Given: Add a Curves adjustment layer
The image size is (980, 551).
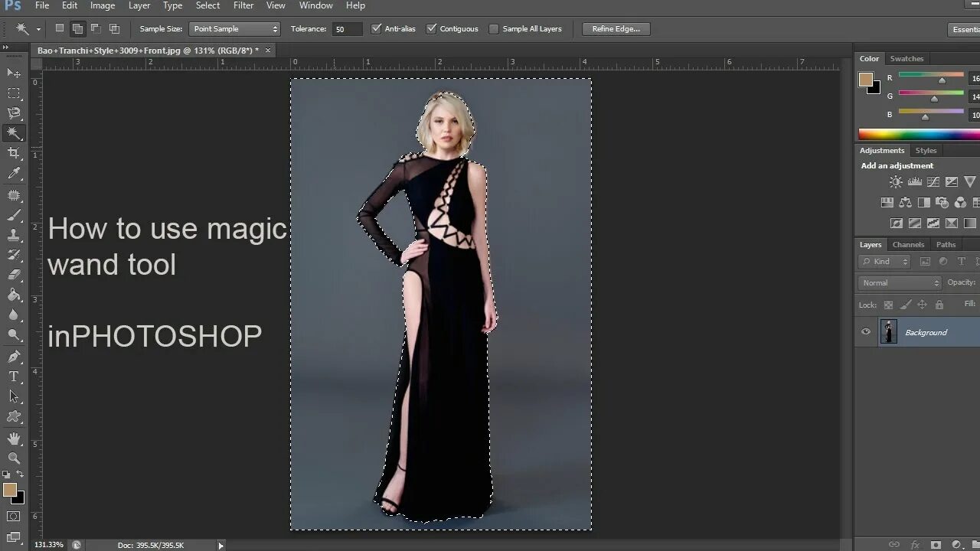Looking at the screenshot, I should pos(933,181).
